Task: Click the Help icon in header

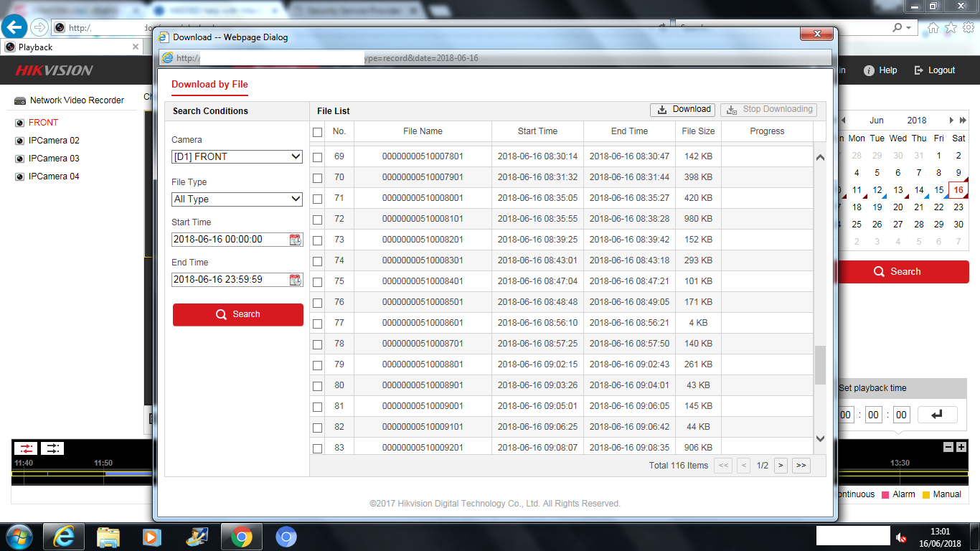Action: (869, 70)
